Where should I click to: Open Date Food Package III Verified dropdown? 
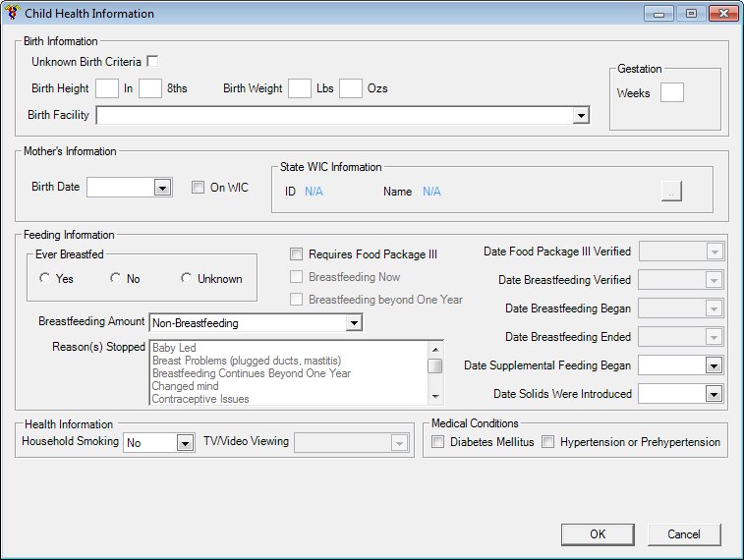715,252
